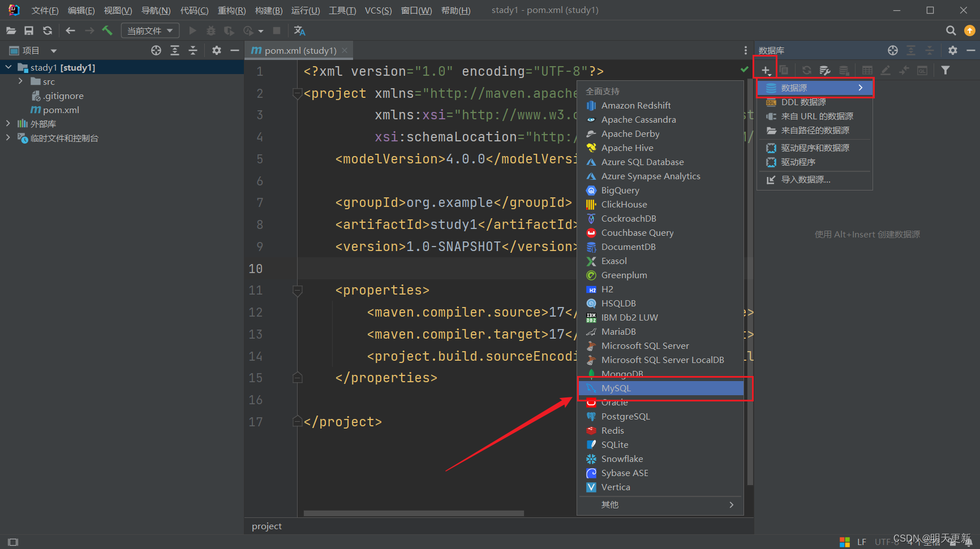Open search everywhere magnifier icon
The width and height of the screenshot is (980, 549).
[951, 31]
